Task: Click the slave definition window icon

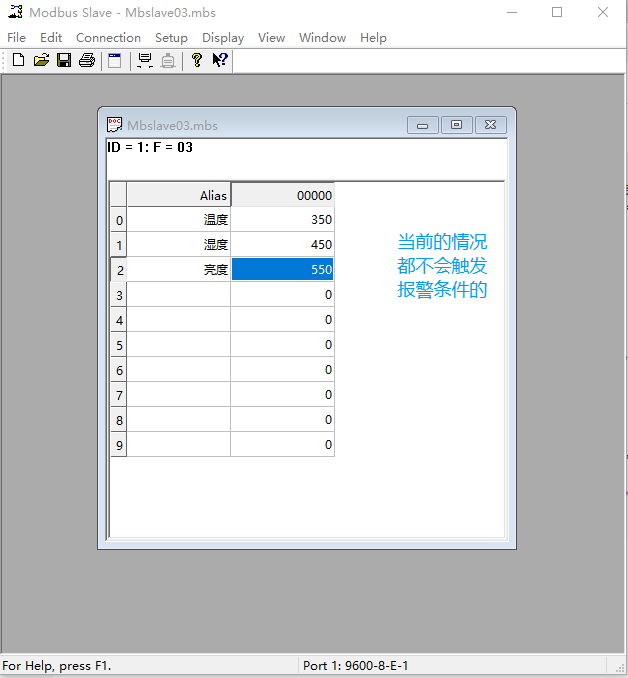Action: 115,60
